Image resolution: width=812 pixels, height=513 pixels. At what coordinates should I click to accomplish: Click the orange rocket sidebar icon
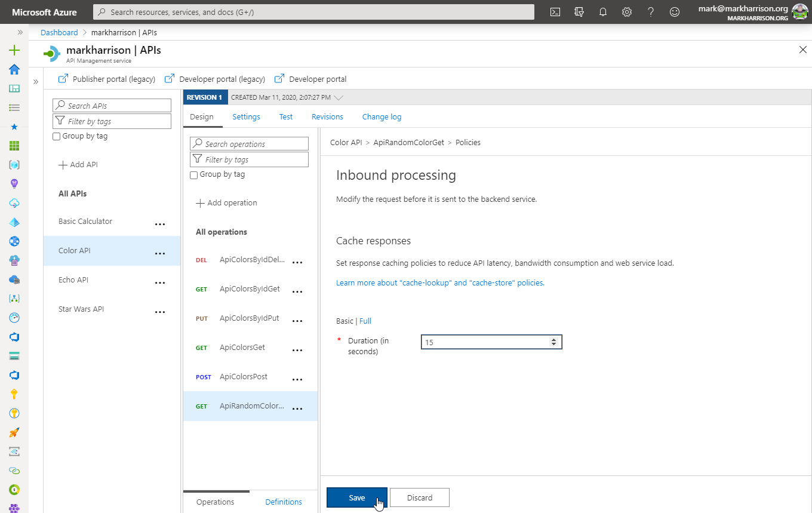click(x=14, y=432)
